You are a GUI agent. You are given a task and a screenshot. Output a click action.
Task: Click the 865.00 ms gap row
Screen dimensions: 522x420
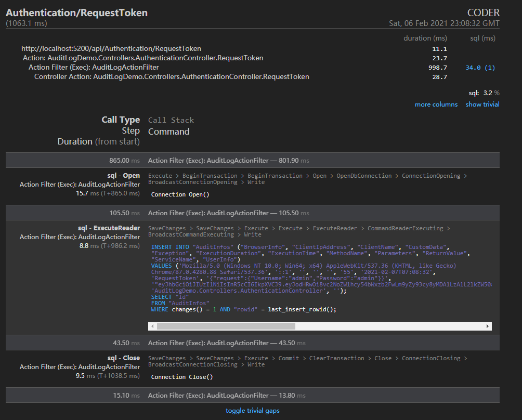252,160
